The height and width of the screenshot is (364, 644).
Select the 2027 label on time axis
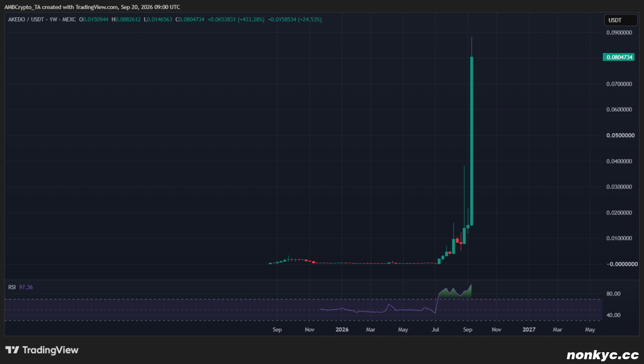click(529, 329)
